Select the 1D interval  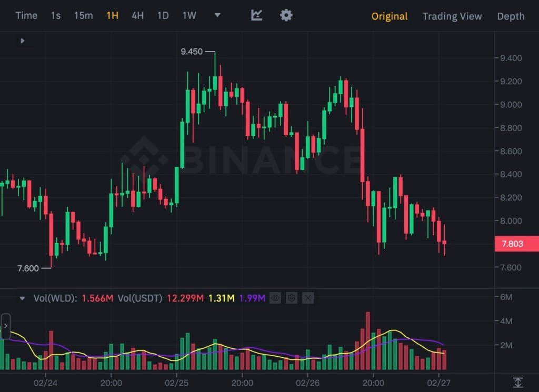coord(163,16)
